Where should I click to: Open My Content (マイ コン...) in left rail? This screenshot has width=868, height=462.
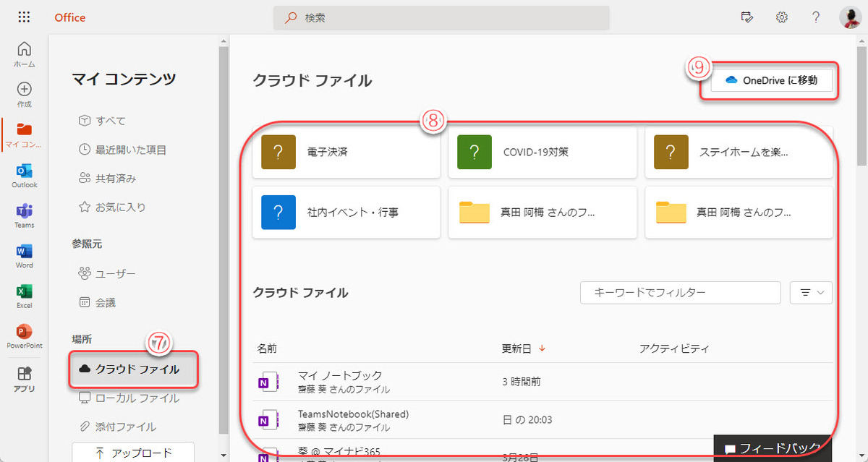[x=24, y=135]
